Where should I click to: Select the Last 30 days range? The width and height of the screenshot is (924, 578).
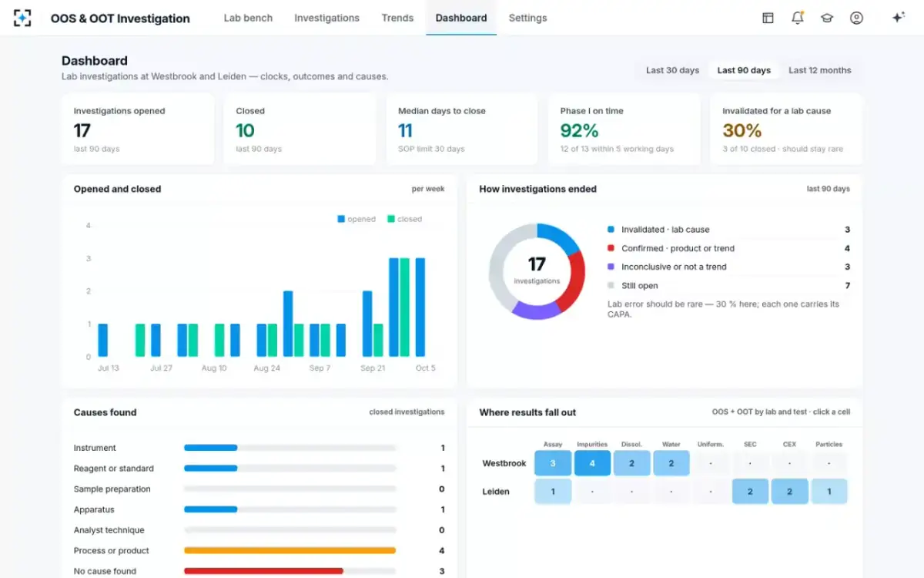(672, 70)
